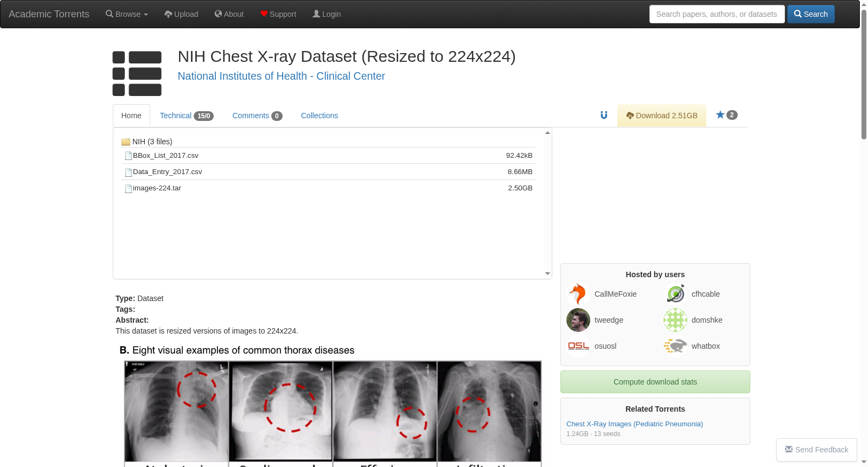Open CallMeFoxie's fox avatar
This screenshot has width=868, height=467.
578,294
